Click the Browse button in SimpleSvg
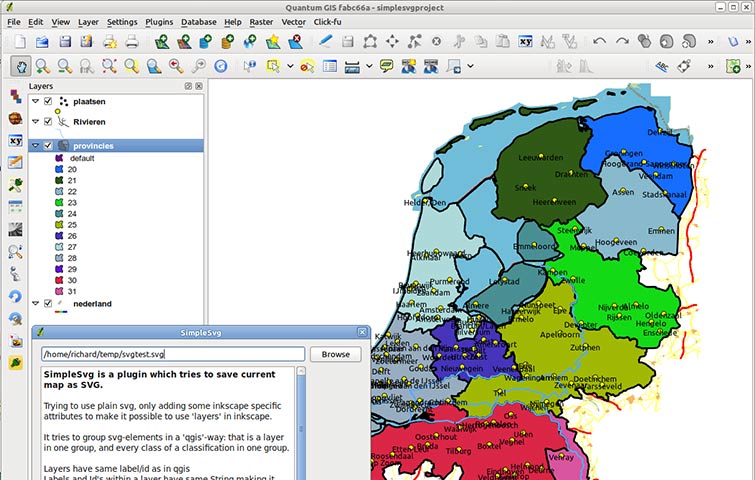The width and height of the screenshot is (755, 480). (x=336, y=354)
